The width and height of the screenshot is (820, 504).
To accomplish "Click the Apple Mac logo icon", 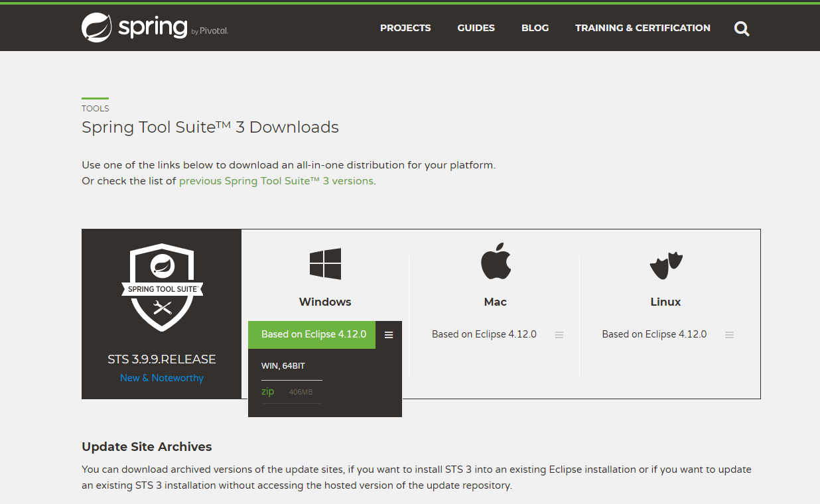I will coord(496,261).
